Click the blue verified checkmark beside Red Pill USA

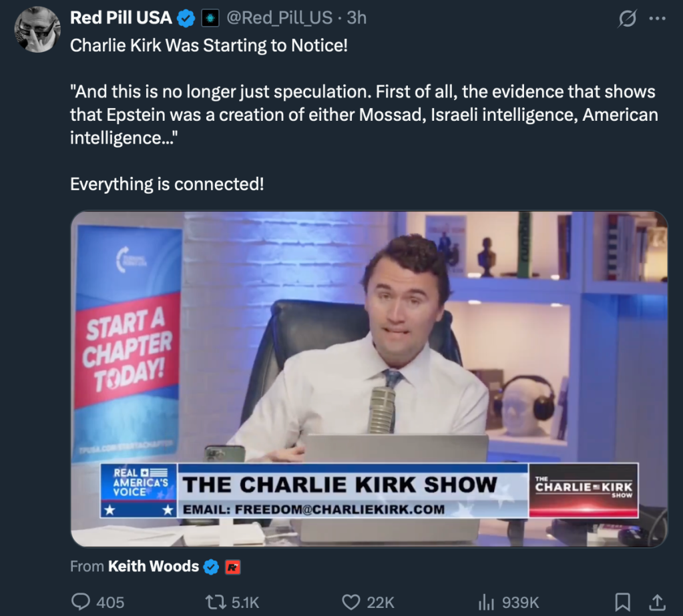click(x=186, y=18)
